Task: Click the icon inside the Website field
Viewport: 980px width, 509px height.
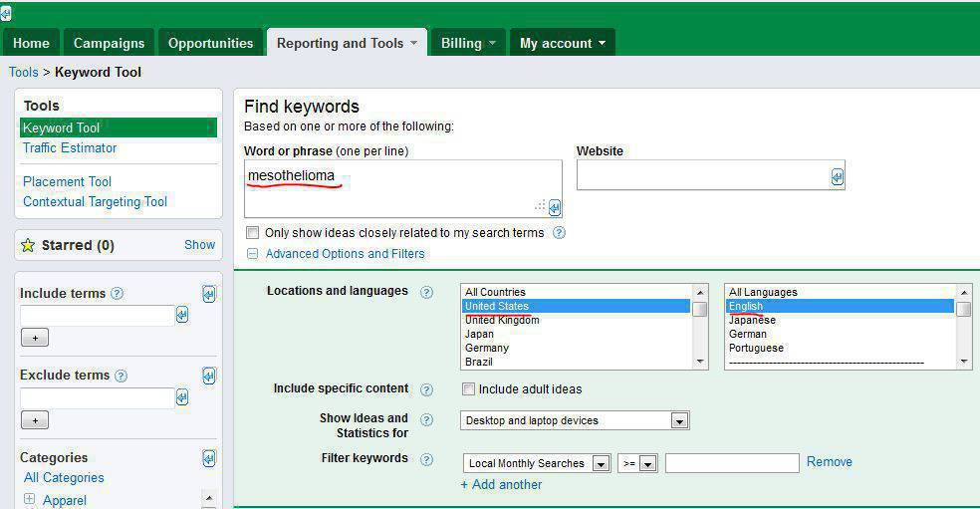Action: click(x=837, y=177)
